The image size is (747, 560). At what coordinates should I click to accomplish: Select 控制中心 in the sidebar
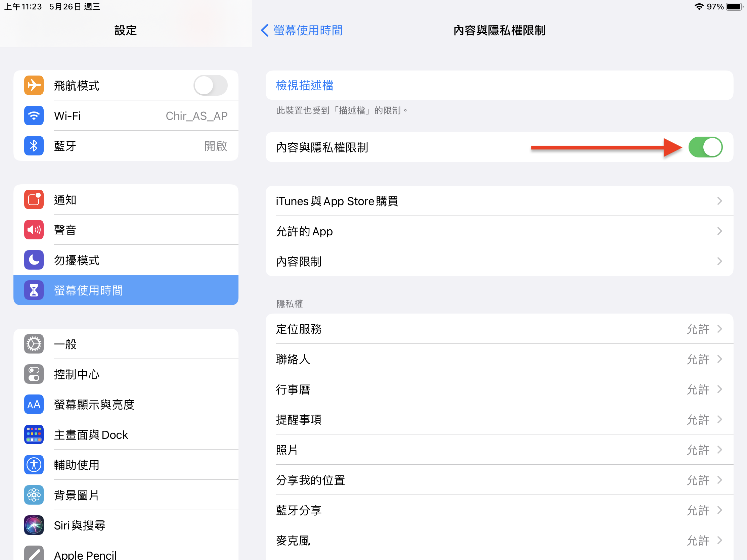pos(126,374)
